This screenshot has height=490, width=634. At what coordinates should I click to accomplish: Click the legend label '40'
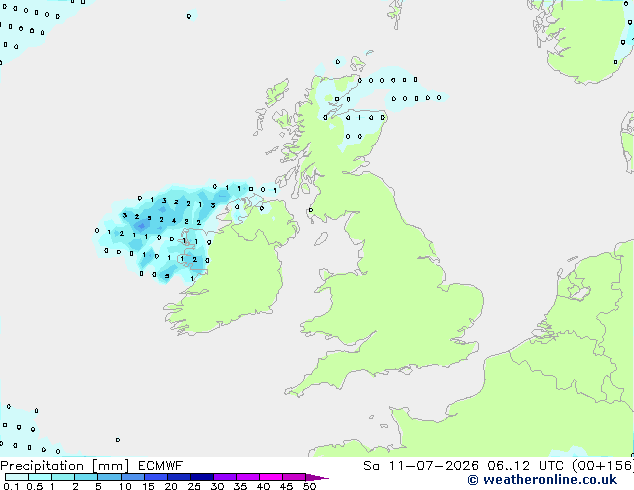point(263,486)
